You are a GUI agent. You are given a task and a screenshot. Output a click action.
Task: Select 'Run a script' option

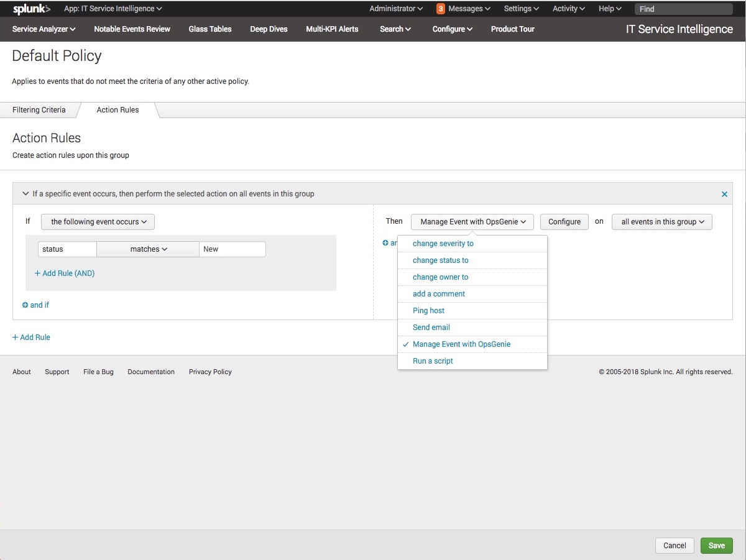pos(472,361)
